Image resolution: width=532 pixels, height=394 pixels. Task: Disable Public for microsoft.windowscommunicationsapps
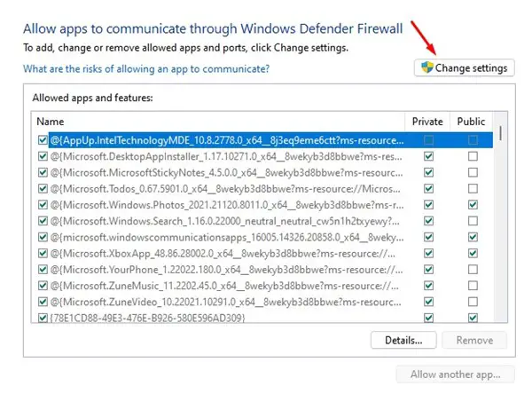(473, 237)
